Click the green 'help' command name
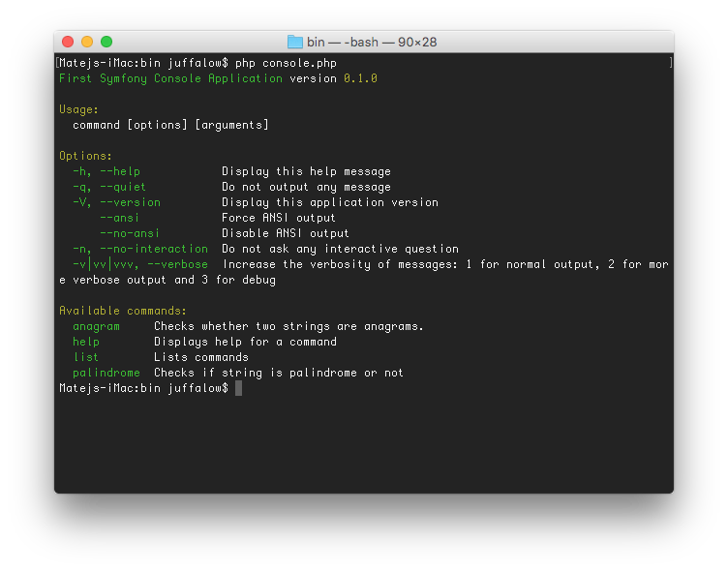The image size is (728, 571). 86,342
